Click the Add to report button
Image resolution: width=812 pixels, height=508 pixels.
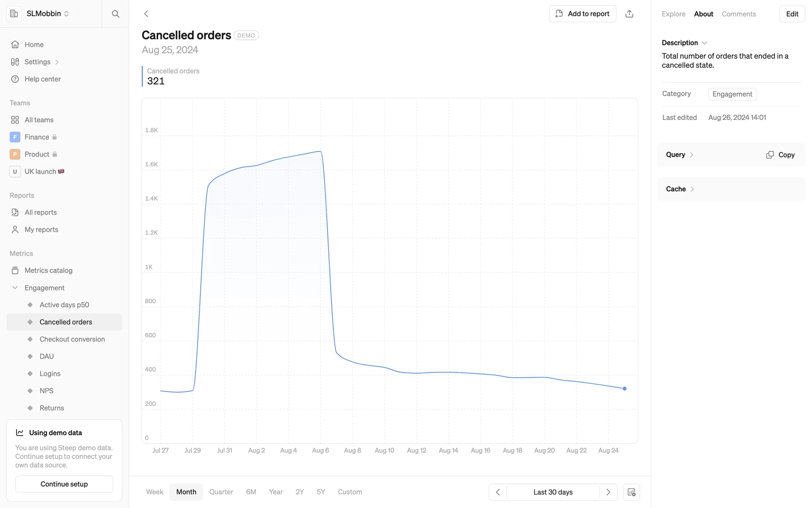pos(582,14)
